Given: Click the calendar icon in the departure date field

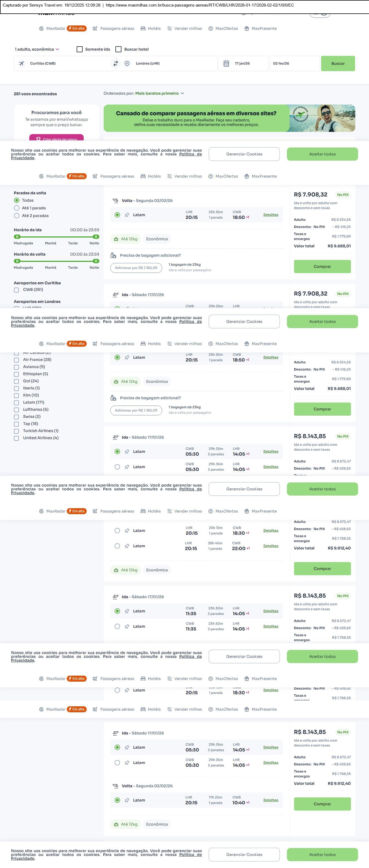Looking at the screenshot, I should (x=226, y=63).
